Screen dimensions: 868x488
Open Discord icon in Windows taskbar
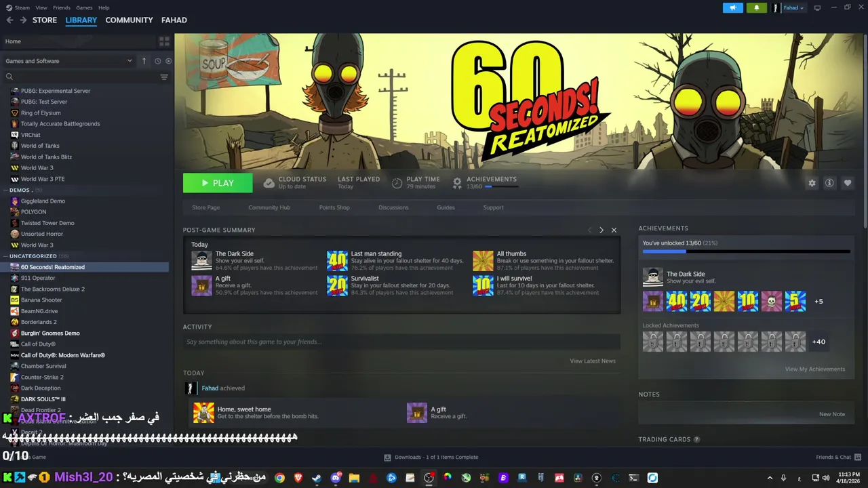336,478
